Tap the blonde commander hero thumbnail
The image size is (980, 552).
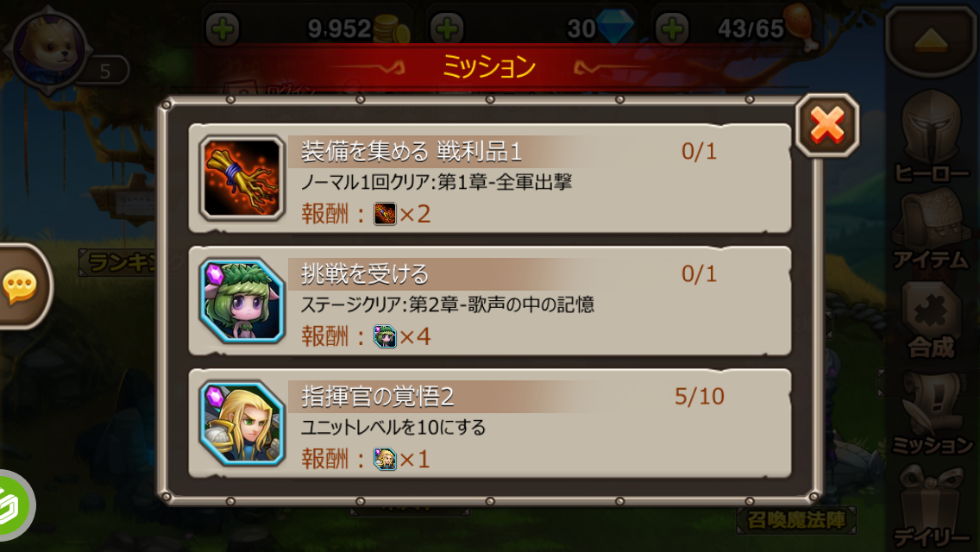pyautogui.click(x=242, y=423)
